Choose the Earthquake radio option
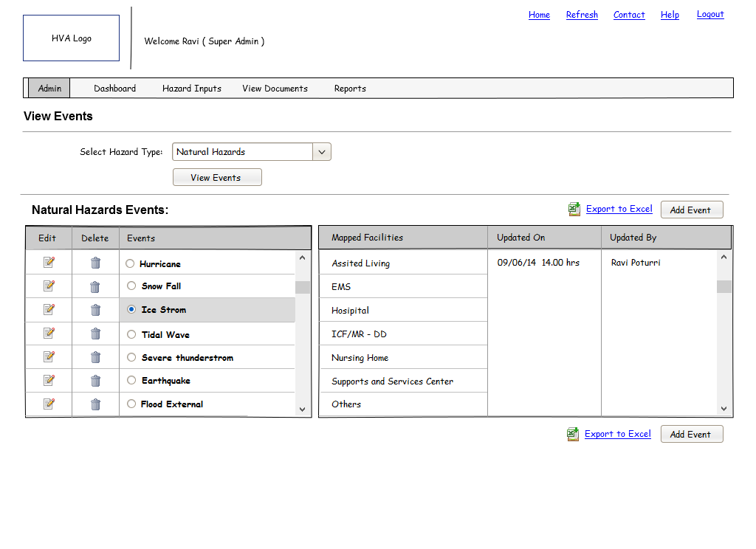The width and height of the screenshot is (756, 549). [131, 381]
